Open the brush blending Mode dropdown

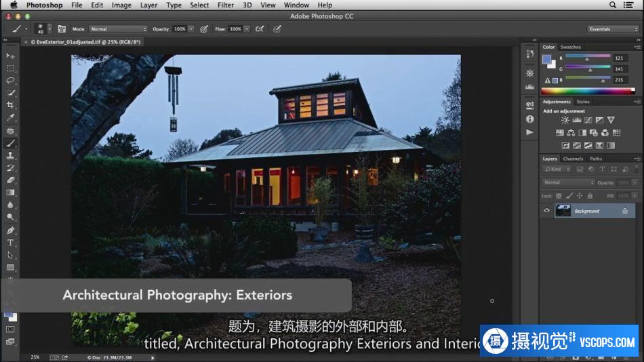click(119, 29)
